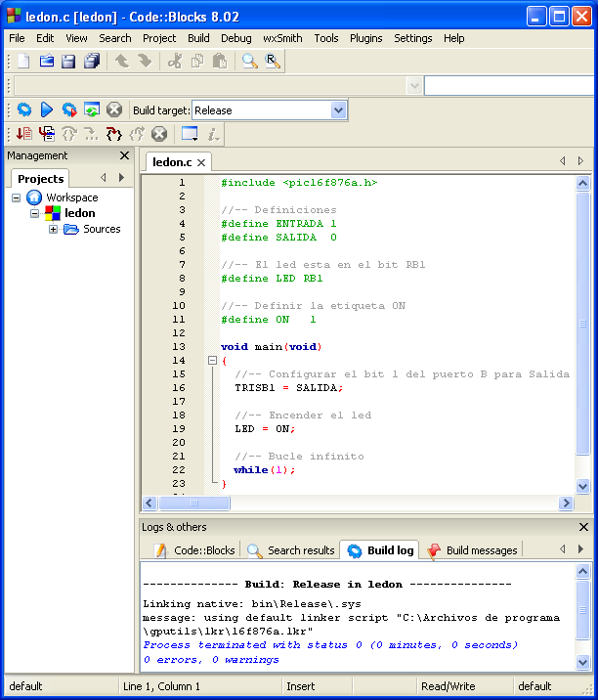Viewport: 598px width, 700px height.
Task: Open the Build target dropdown
Action: click(338, 110)
